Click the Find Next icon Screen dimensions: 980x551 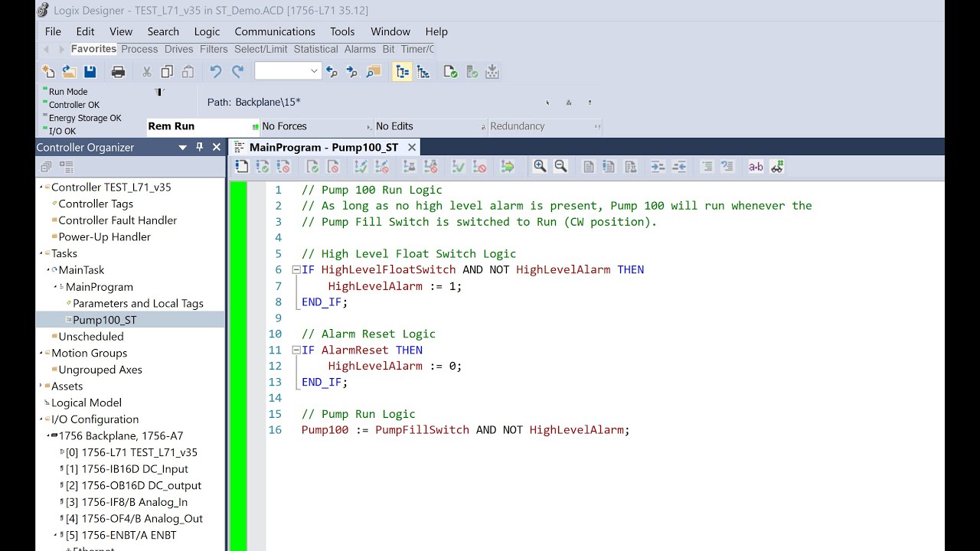(352, 71)
